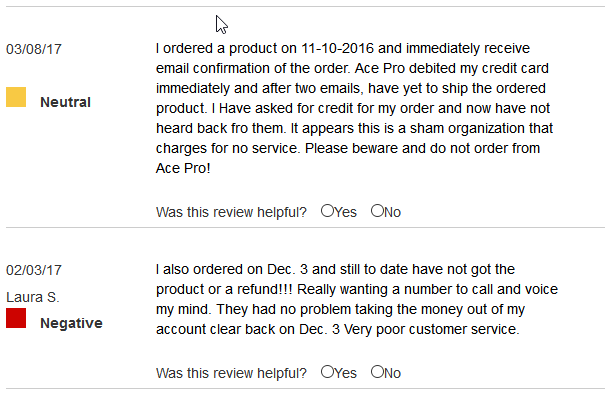Choose No radio under Laura S. review
This screenshot has height=394, width=612.
377,372
